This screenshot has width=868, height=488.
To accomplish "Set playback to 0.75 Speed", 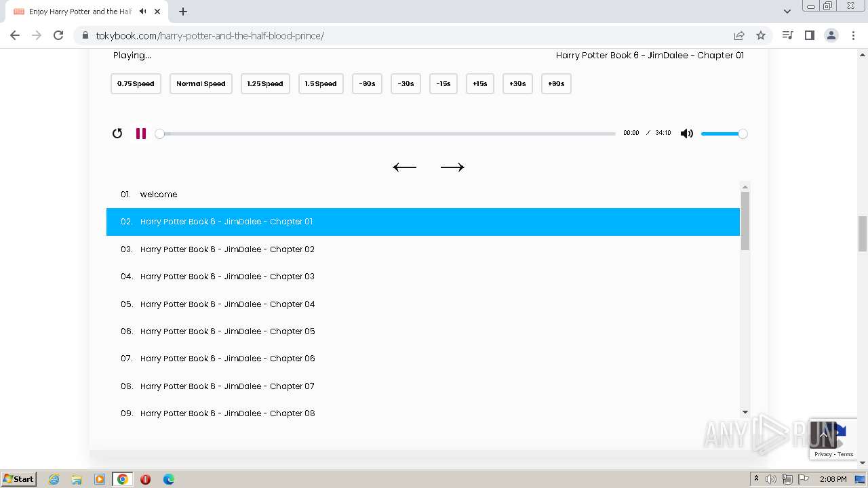I will pyautogui.click(x=136, y=84).
